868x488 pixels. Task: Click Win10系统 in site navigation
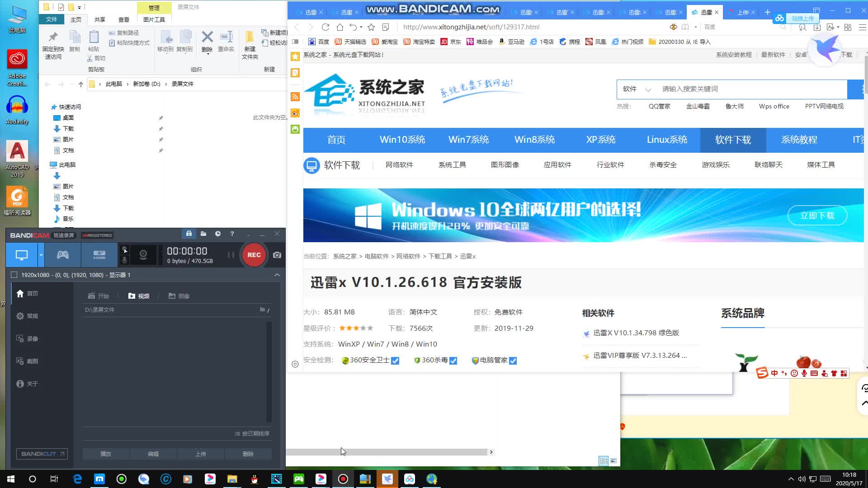[x=402, y=140]
